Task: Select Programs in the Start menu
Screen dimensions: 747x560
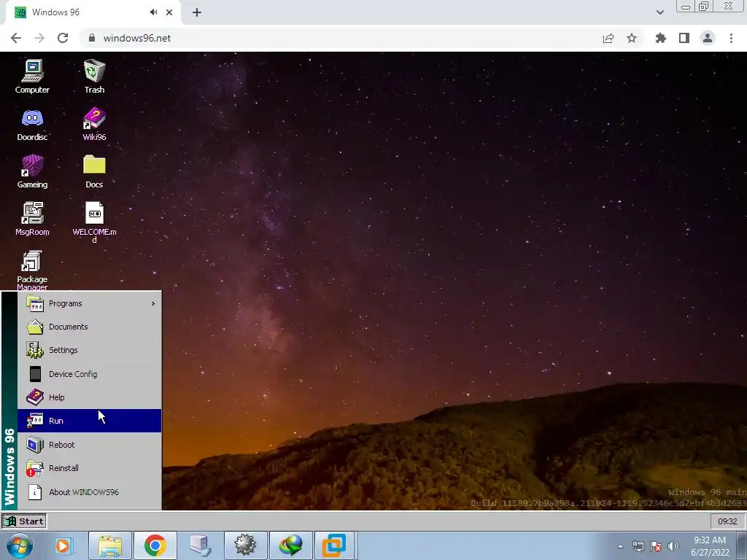Action: 90,303
